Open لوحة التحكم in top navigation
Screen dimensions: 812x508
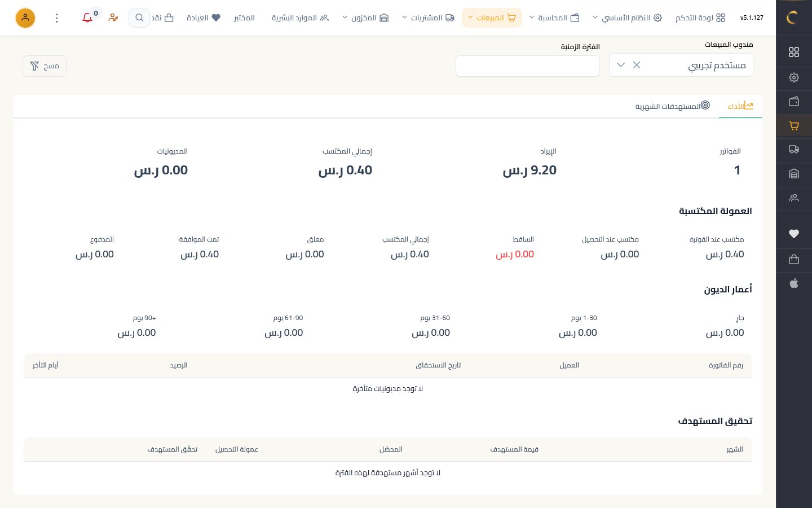(x=700, y=18)
